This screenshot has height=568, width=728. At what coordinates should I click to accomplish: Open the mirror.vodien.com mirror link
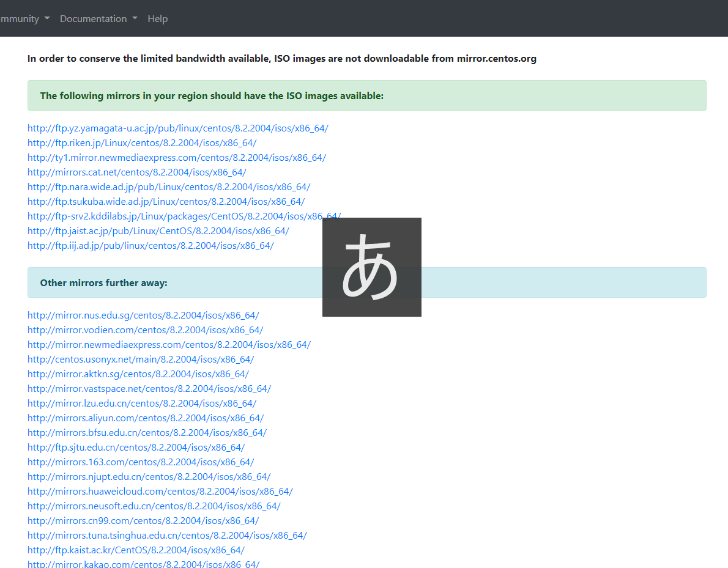point(146,330)
